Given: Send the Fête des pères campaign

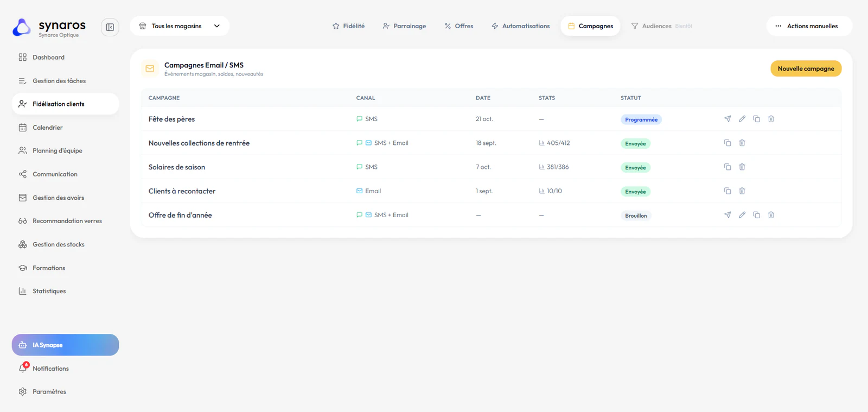Looking at the screenshot, I should tap(727, 119).
